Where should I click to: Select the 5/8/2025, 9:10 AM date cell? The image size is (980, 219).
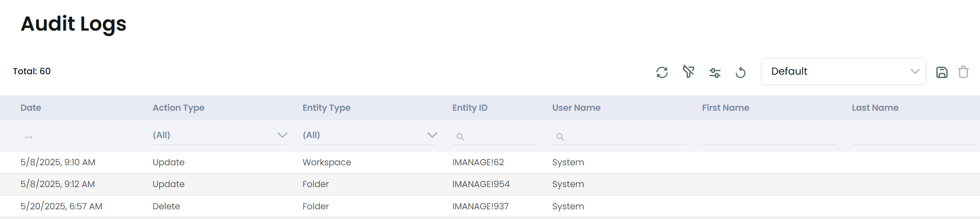coord(58,162)
